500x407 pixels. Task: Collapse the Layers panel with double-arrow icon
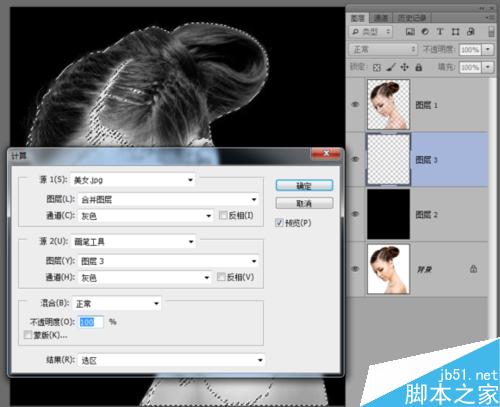(482, 8)
